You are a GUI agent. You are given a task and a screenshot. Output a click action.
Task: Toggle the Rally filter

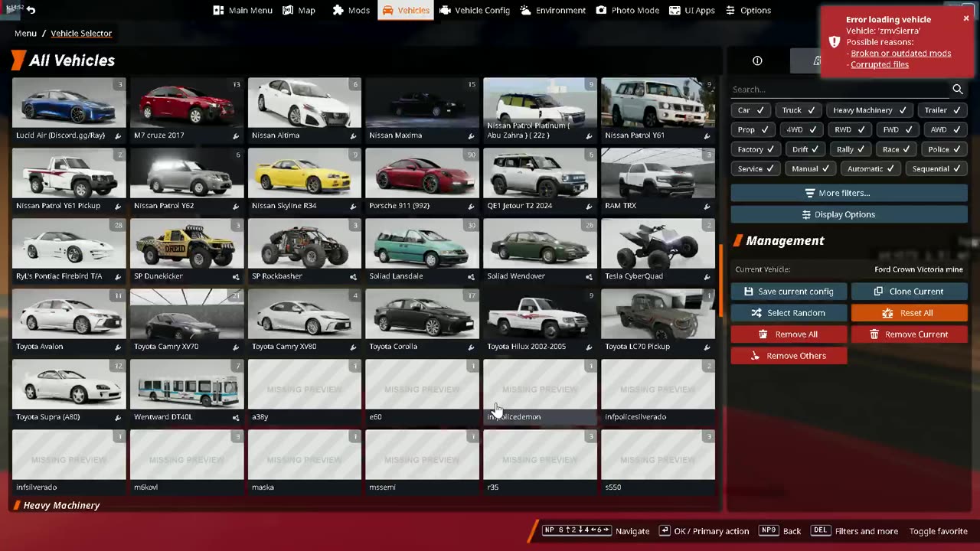point(851,149)
